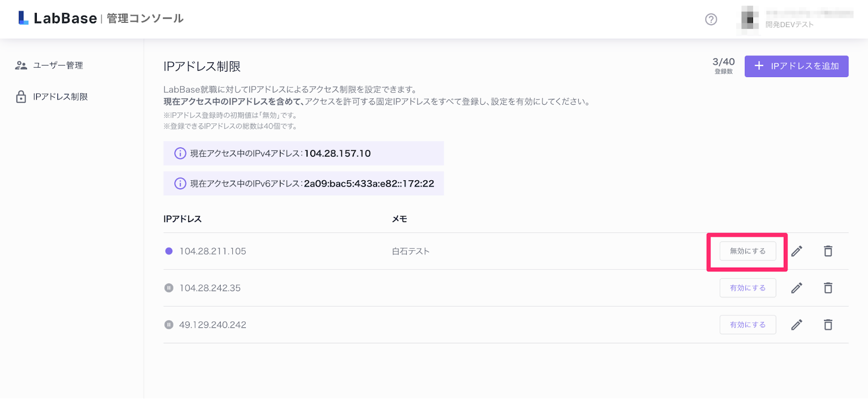
Task: Delete the 49.129.240.242 entry with trash icon
Action: (x=828, y=325)
